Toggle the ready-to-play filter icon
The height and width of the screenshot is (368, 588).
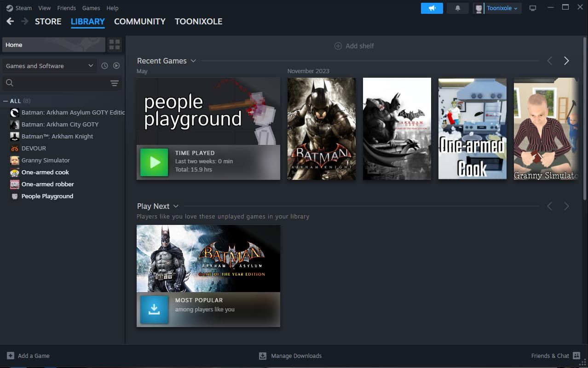click(x=116, y=66)
